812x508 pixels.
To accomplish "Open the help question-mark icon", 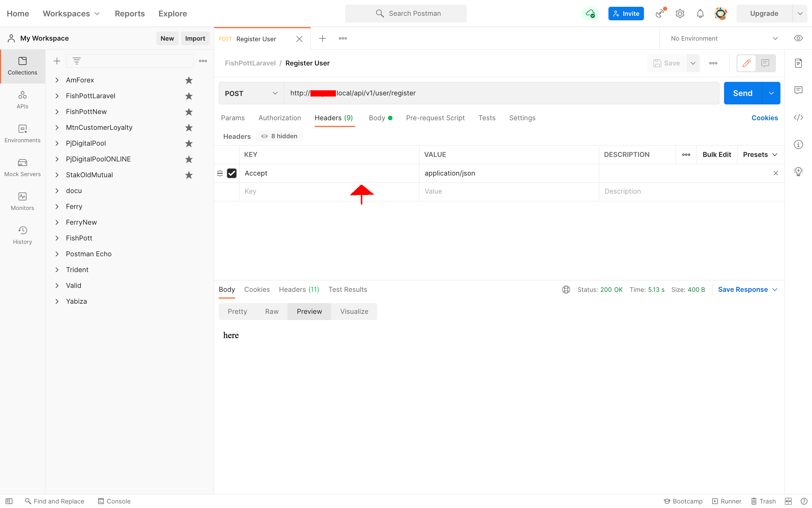I will coord(804,501).
